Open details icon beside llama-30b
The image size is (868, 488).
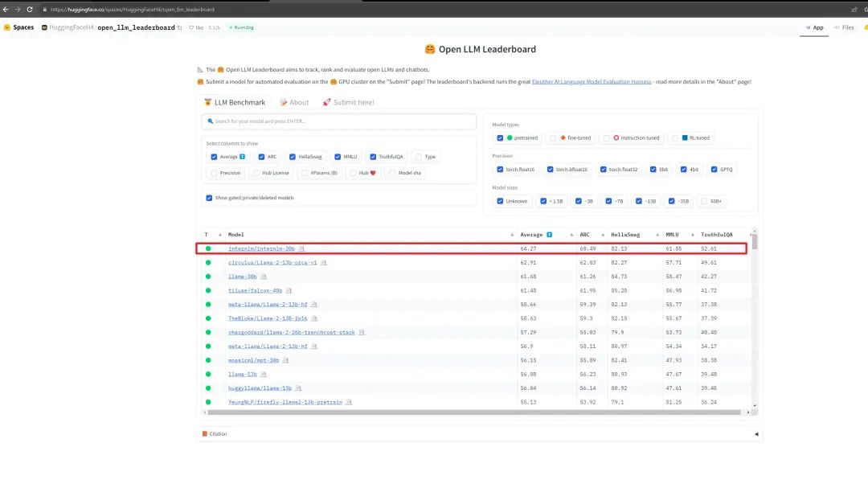click(x=263, y=277)
